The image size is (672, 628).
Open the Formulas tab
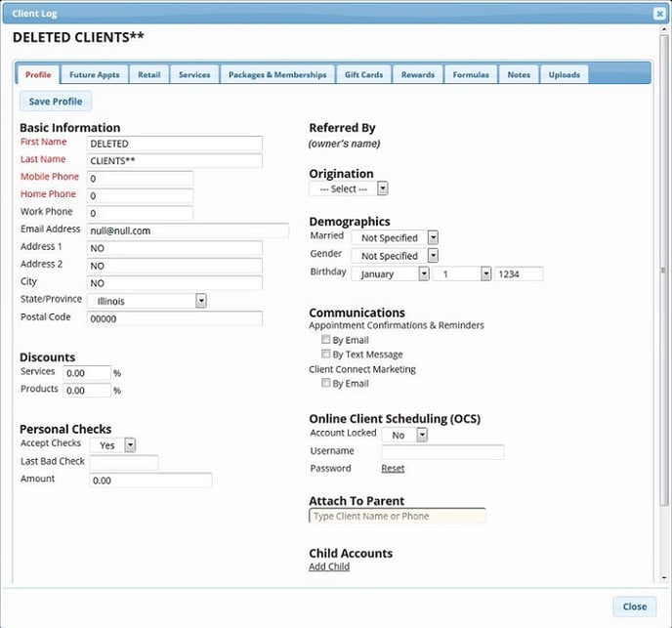[x=471, y=75]
